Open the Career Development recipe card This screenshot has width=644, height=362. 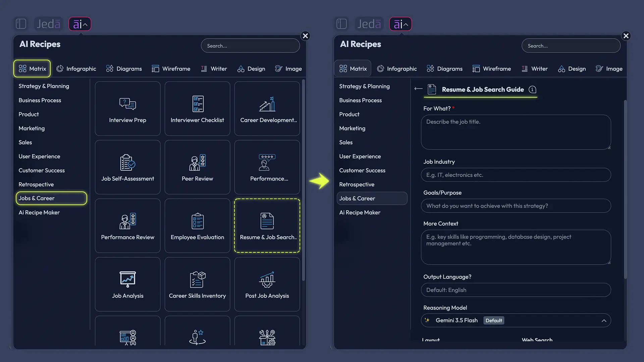pyautogui.click(x=267, y=109)
